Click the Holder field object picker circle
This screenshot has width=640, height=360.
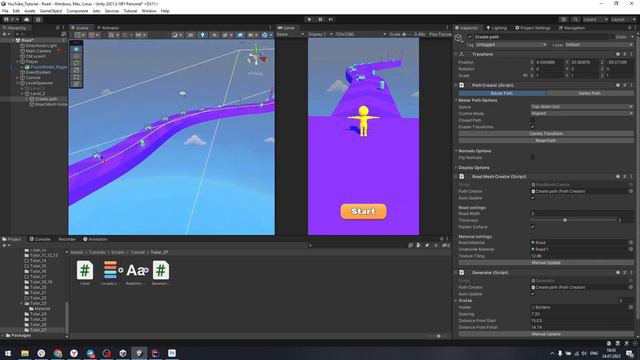631,307
